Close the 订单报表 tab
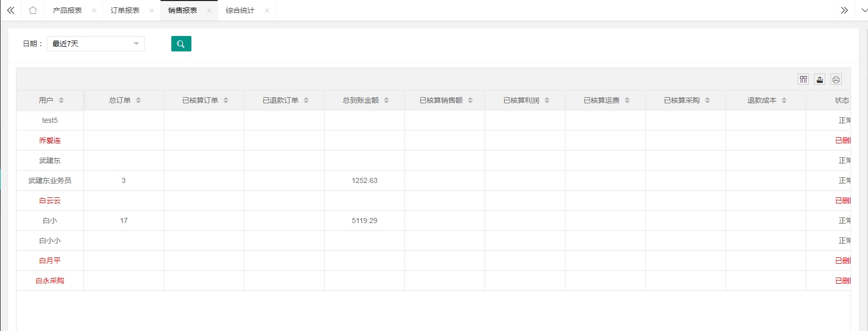The height and width of the screenshot is (331, 868). tap(152, 10)
